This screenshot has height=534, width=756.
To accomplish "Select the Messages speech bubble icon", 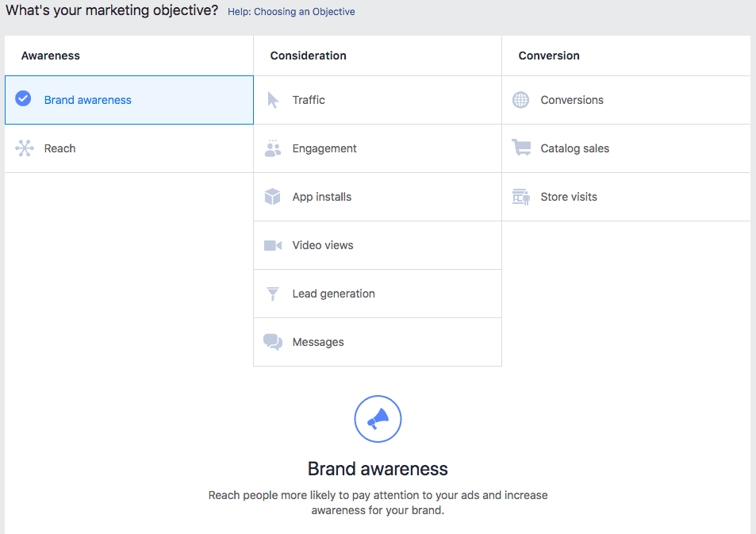I will point(273,341).
